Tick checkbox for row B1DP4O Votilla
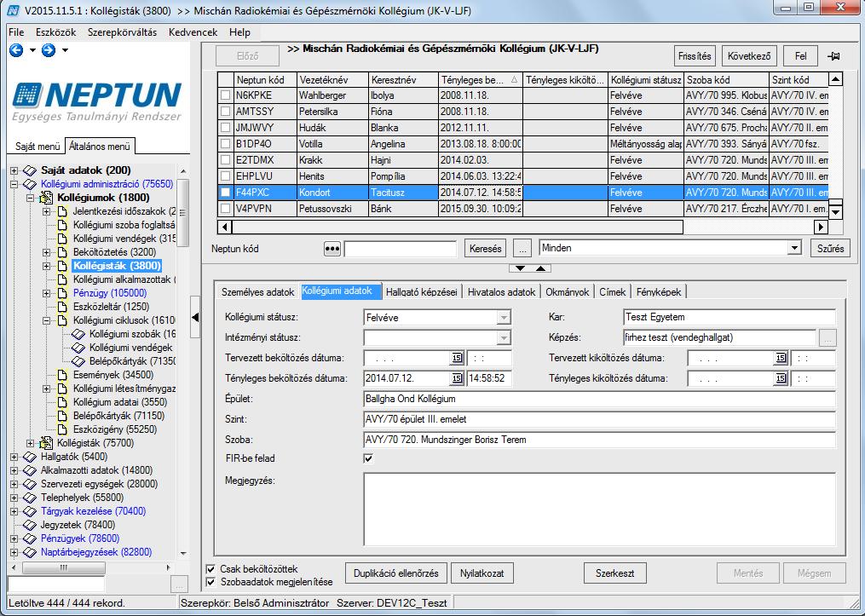The width and height of the screenshot is (865, 616). (x=225, y=144)
